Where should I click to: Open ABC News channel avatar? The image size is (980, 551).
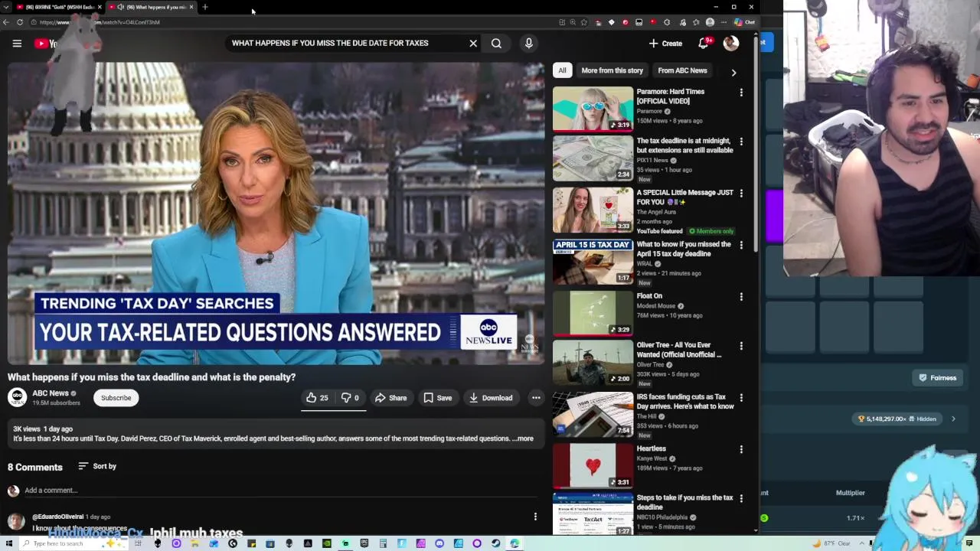click(x=17, y=398)
